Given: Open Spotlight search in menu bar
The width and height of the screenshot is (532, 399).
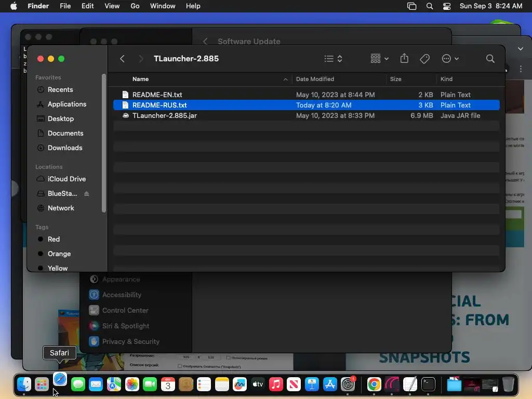Looking at the screenshot, I should [x=430, y=6].
